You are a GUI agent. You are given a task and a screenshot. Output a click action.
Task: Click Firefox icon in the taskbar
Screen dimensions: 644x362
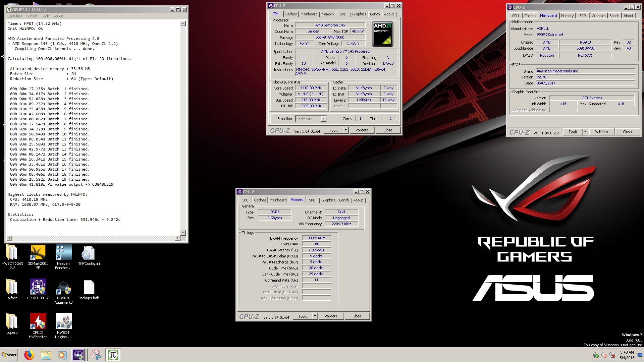29,355
